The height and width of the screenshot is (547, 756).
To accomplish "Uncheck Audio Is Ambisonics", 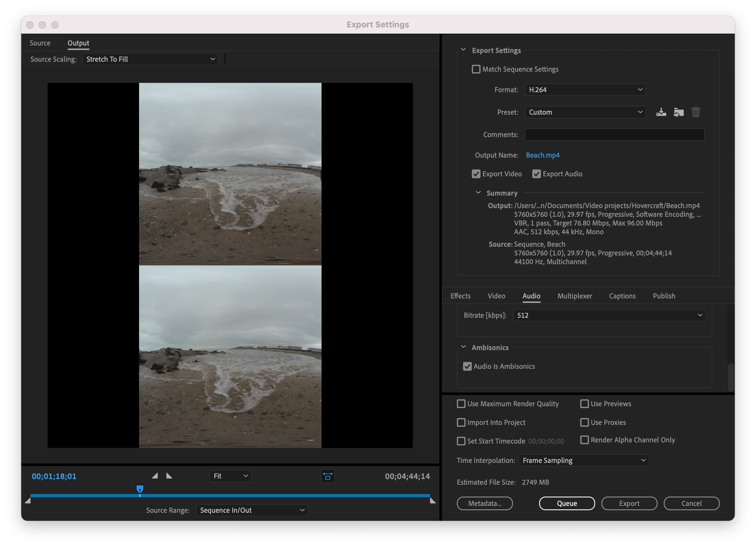I will click(x=467, y=366).
